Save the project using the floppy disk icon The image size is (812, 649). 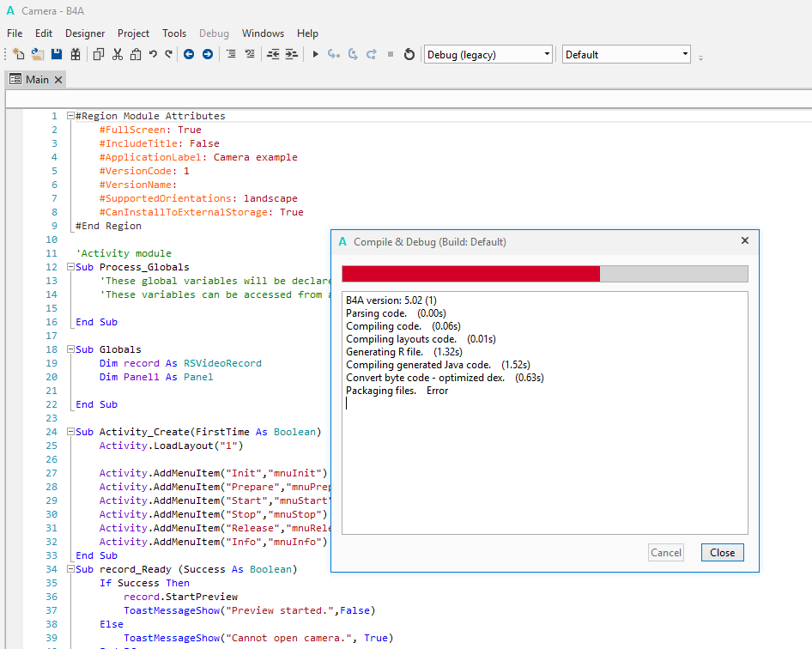57,54
